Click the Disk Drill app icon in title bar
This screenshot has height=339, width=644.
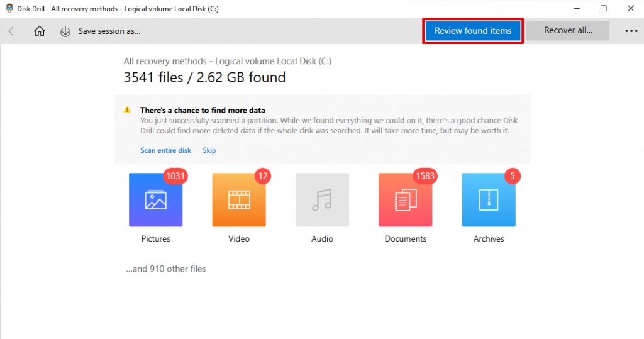coord(9,8)
